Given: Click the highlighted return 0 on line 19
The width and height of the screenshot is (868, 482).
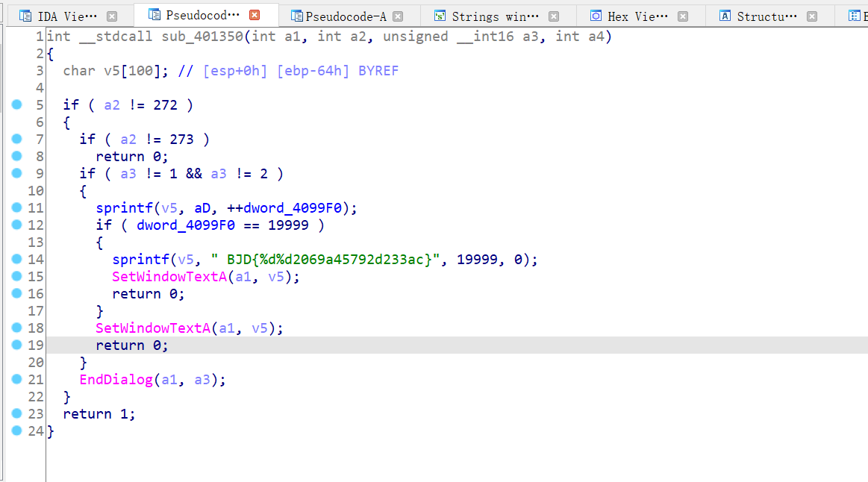Looking at the screenshot, I should tap(131, 345).
